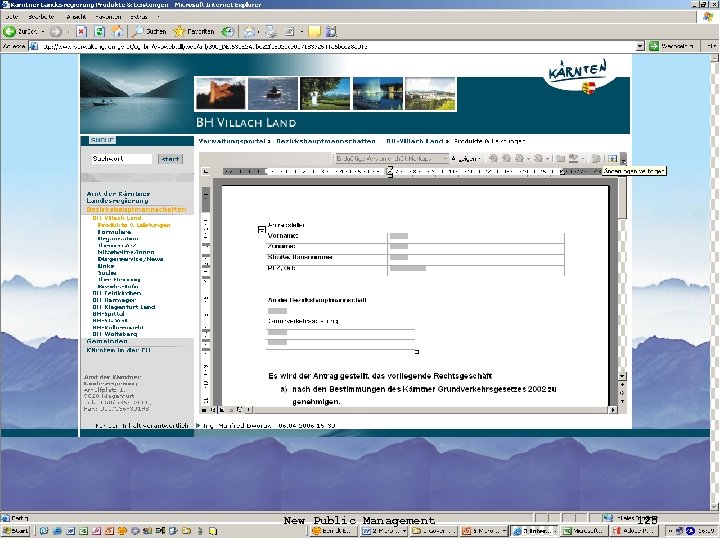The height and width of the screenshot is (540, 720).
Task: Open the Bearbeiten menu
Action: (x=41, y=17)
